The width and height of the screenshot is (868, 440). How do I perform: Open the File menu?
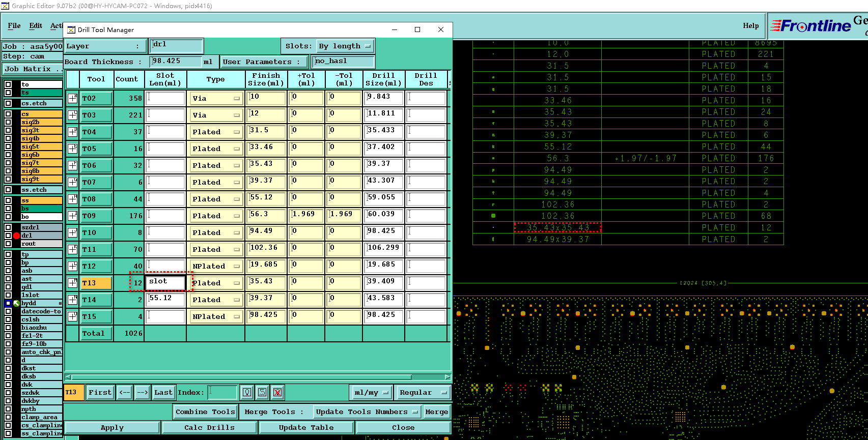coord(14,25)
